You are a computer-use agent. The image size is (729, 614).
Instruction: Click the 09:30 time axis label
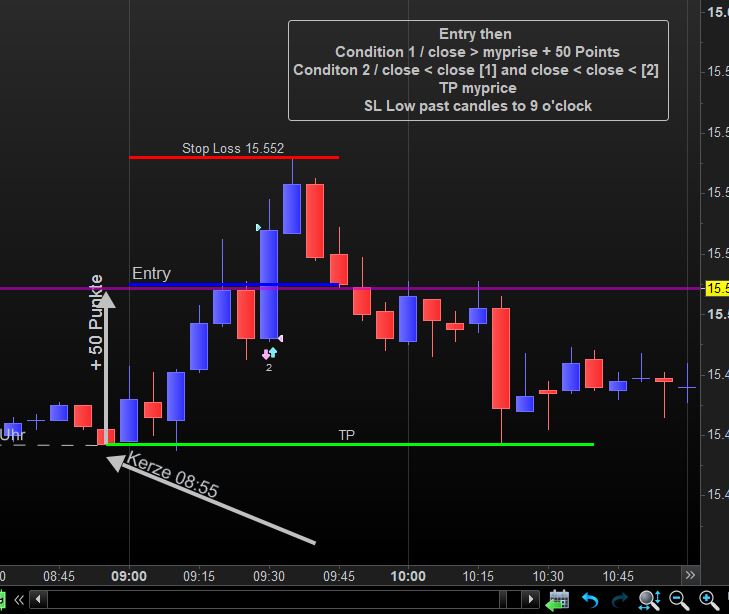point(269,576)
